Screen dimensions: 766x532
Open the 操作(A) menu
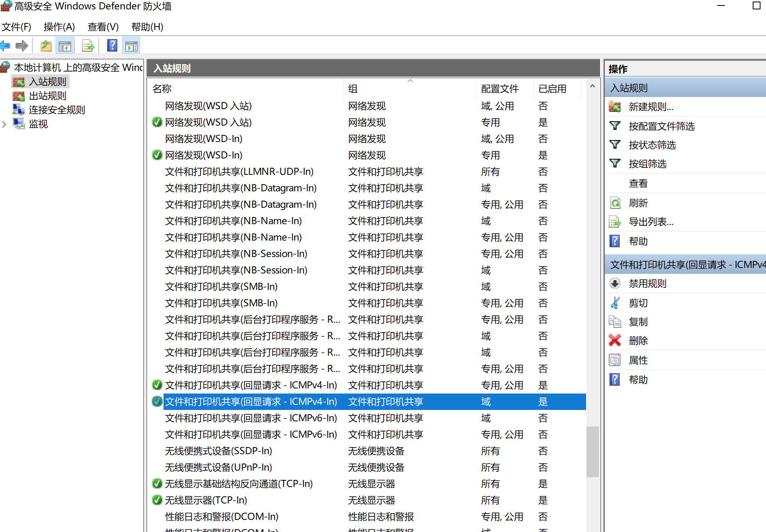pos(59,27)
